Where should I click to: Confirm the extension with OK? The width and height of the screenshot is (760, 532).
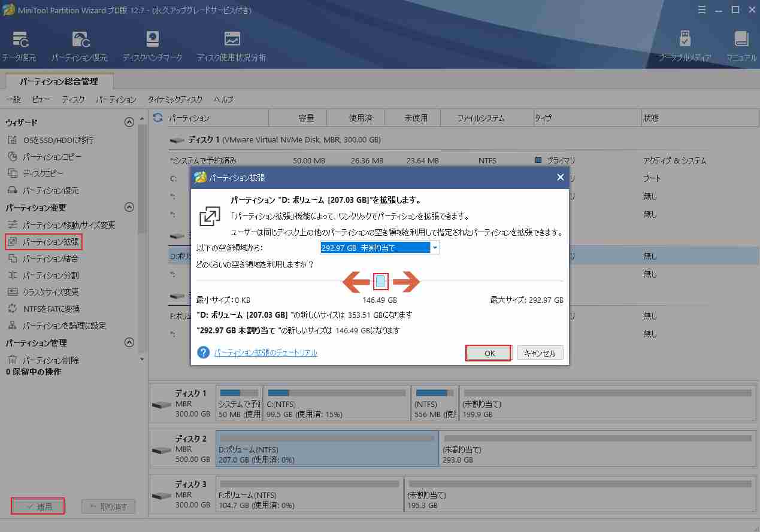[x=488, y=352]
